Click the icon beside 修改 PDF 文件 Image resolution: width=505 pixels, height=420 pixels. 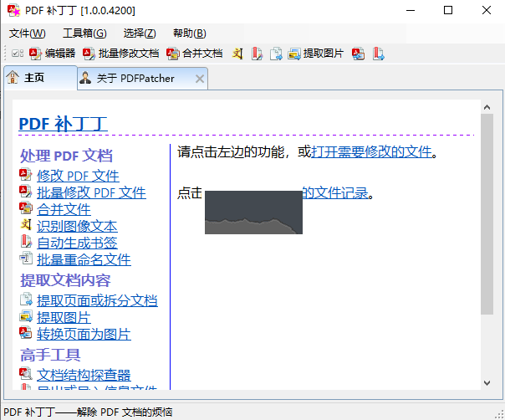click(26, 175)
